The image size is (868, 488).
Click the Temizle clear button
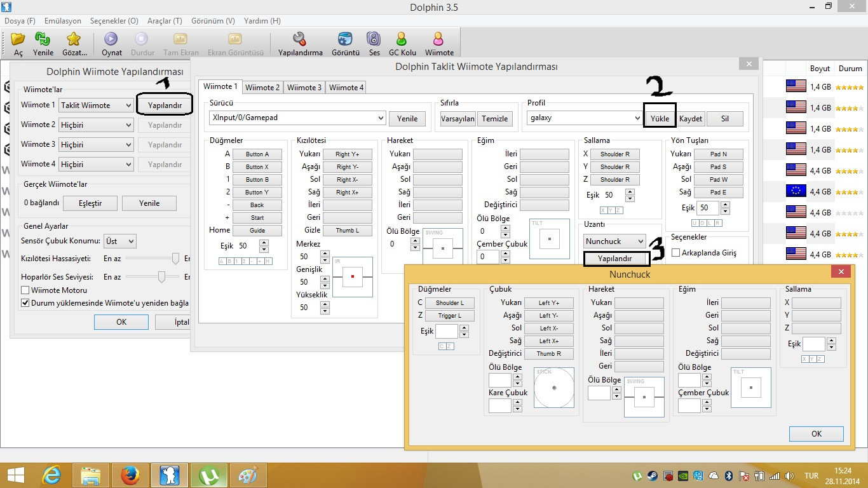(495, 119)
